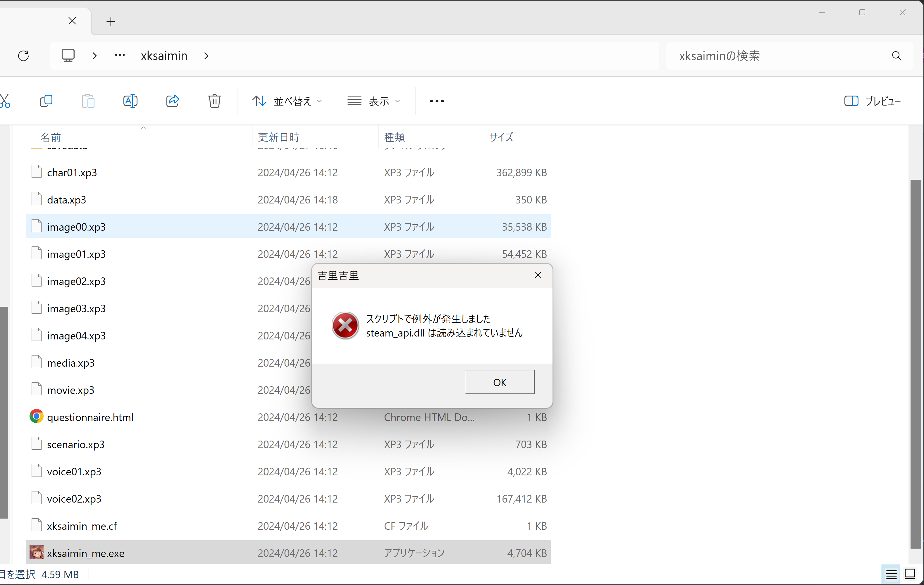This screenshot has width=924, height=585.
Task: Click the Delete trash can icon
Action: point(214,101)
